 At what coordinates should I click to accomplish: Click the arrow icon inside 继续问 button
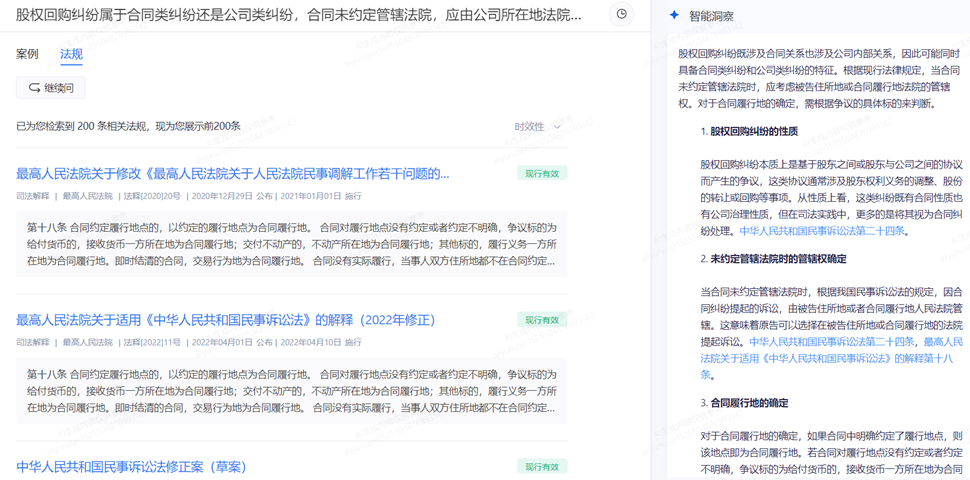click(x=34, y=88)
